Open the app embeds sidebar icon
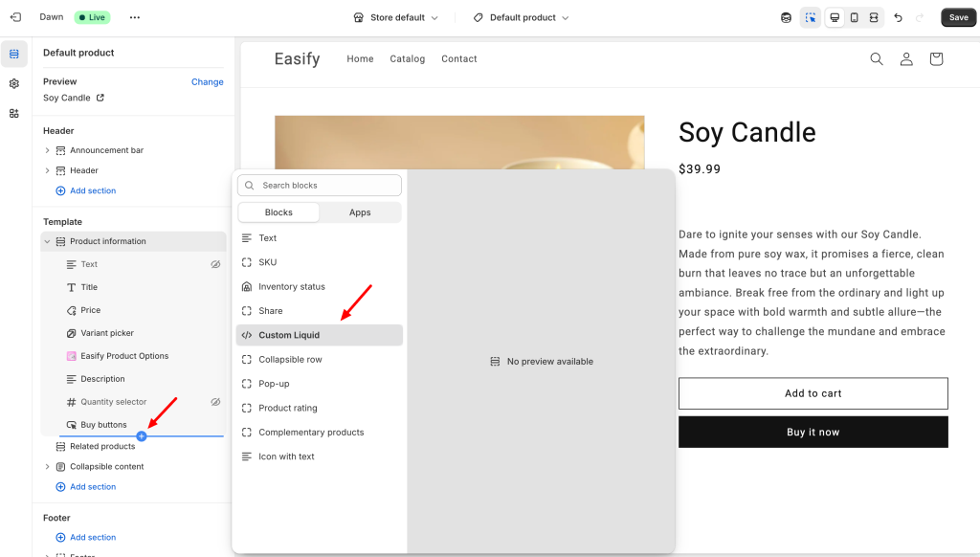 pos(14,113)
